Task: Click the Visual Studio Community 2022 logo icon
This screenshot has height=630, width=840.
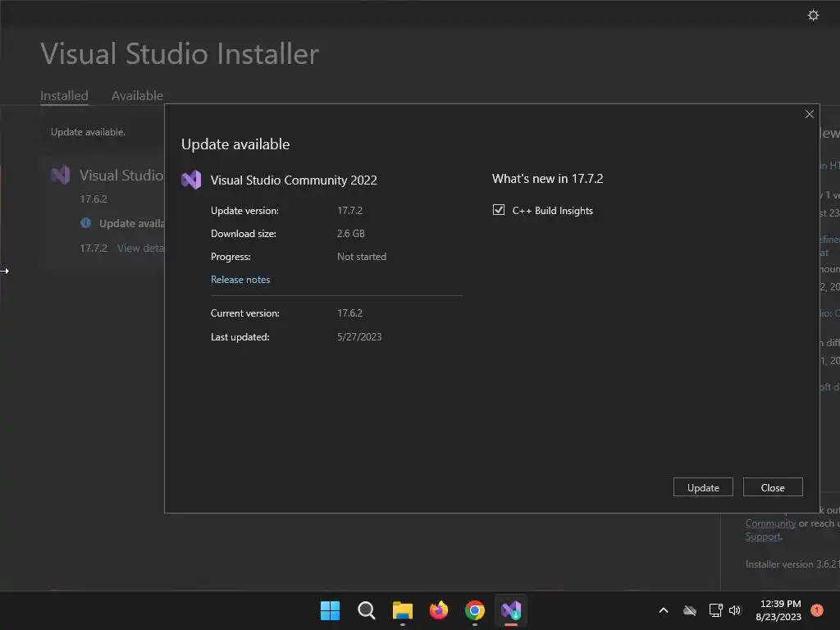Action: pos(191,180)
